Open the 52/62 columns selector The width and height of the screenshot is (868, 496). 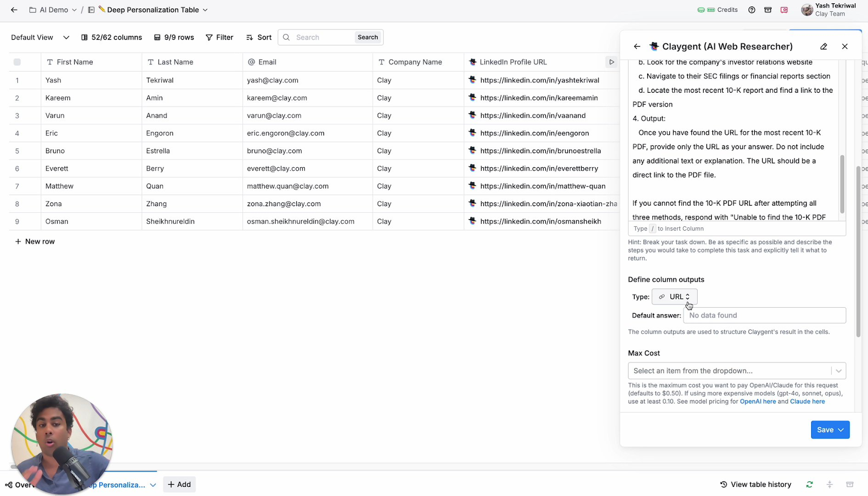pyautogui.click(x=111, y=37)
